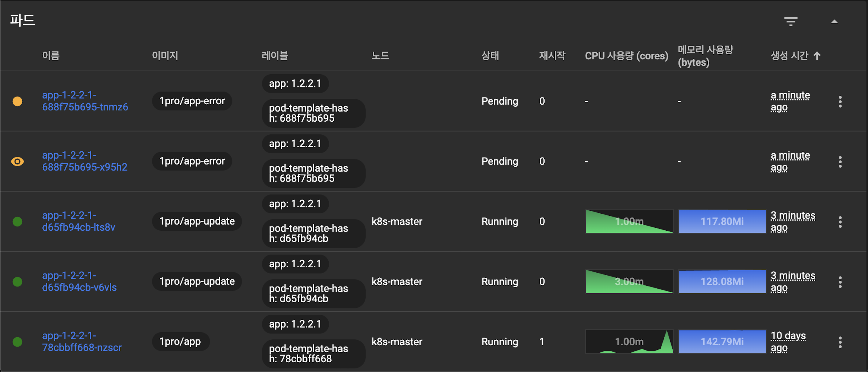Click 142.79Mi memory usage bar

[x=722, y=342]
